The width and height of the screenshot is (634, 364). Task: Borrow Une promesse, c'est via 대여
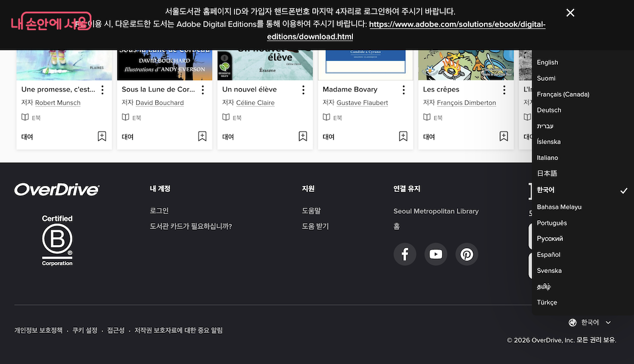(x=27, y=137)
